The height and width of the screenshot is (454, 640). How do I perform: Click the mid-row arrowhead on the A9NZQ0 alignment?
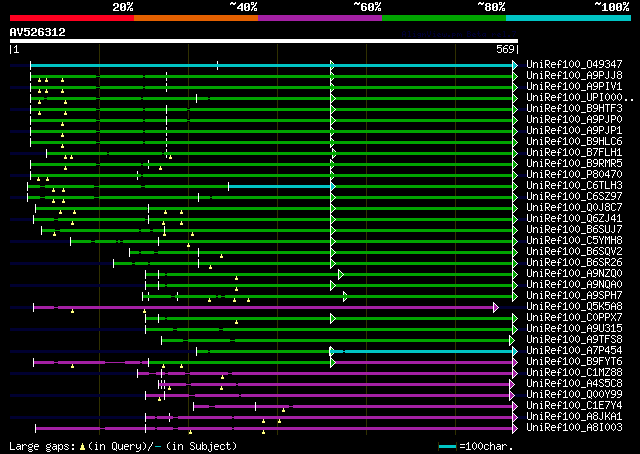[x=341, y=274]
